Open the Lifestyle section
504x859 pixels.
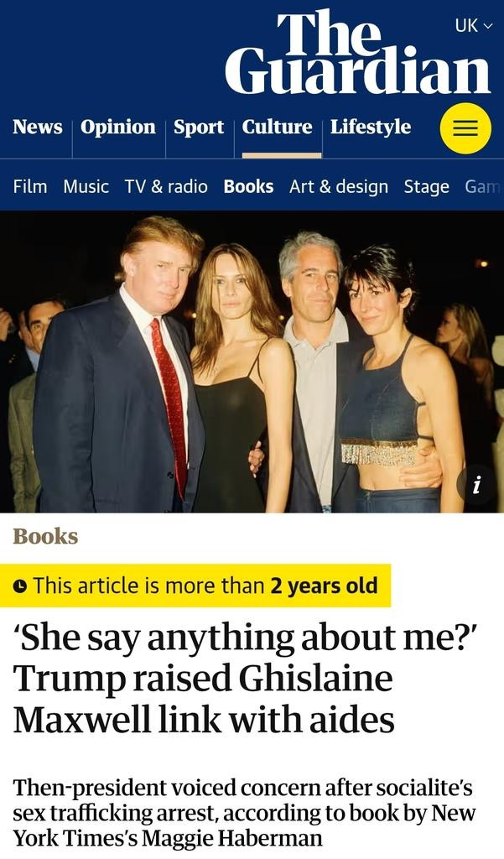(371, 128)
